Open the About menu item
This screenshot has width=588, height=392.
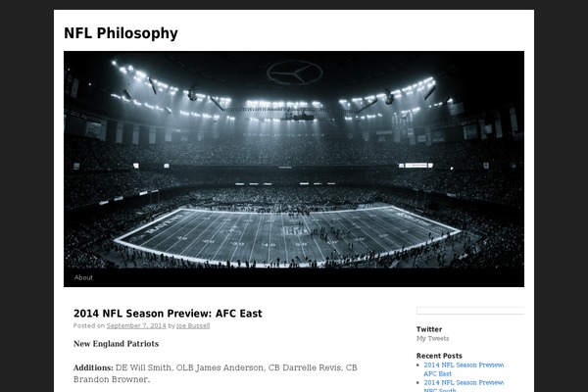(x=83, y=277)
